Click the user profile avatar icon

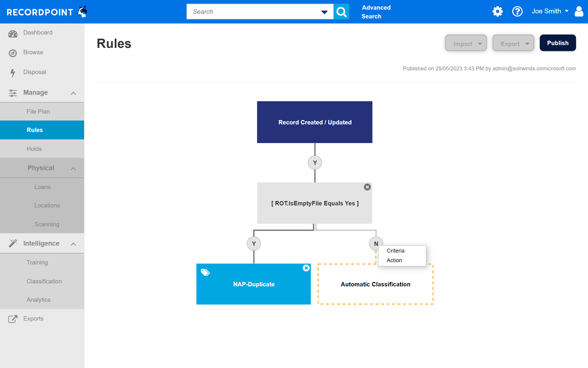[579, 11]
